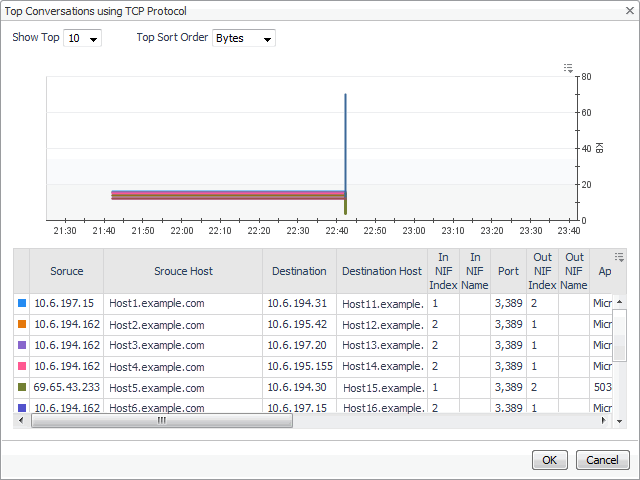The width and height of the screenshot is (640, 480).
Task: Click the orange swatch for Host2.example.com
Action: [22, 324]
